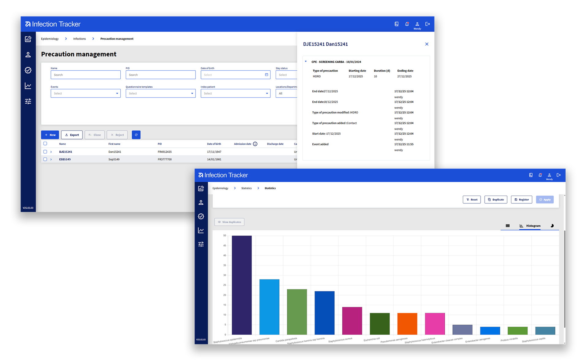
Task: Check the DJE15241 row checkbox
Action: [x=45, y=152]
